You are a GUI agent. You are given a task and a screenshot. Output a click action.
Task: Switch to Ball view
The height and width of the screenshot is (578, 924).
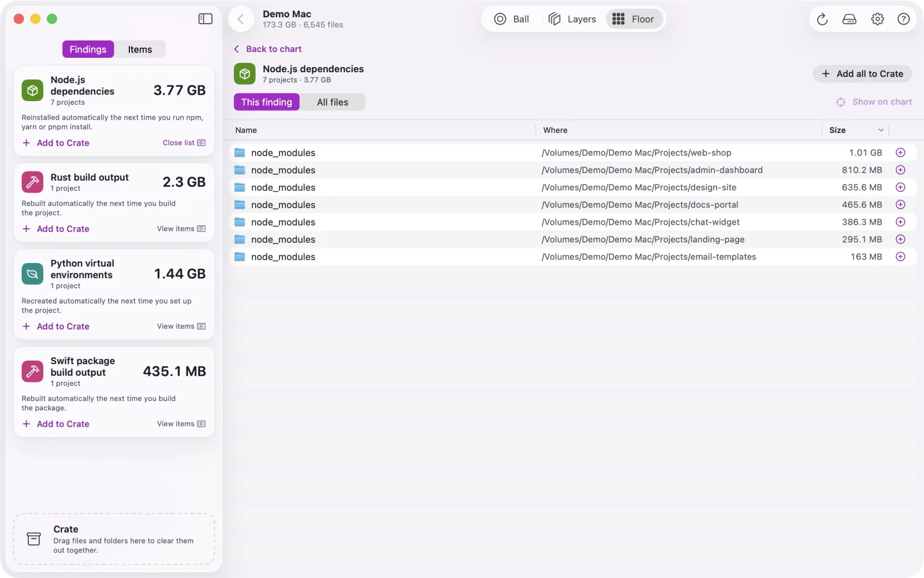[512, 19]
